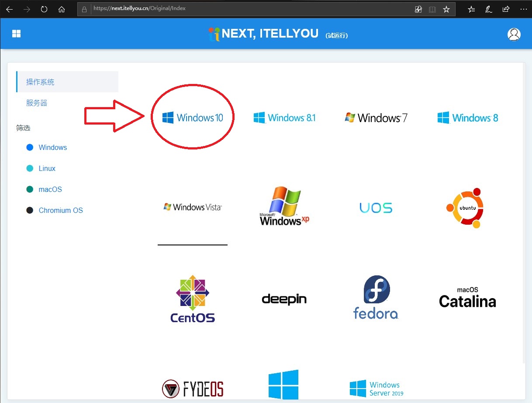
Task: Click the 筛选 filter heading
Action: [23, 128]
